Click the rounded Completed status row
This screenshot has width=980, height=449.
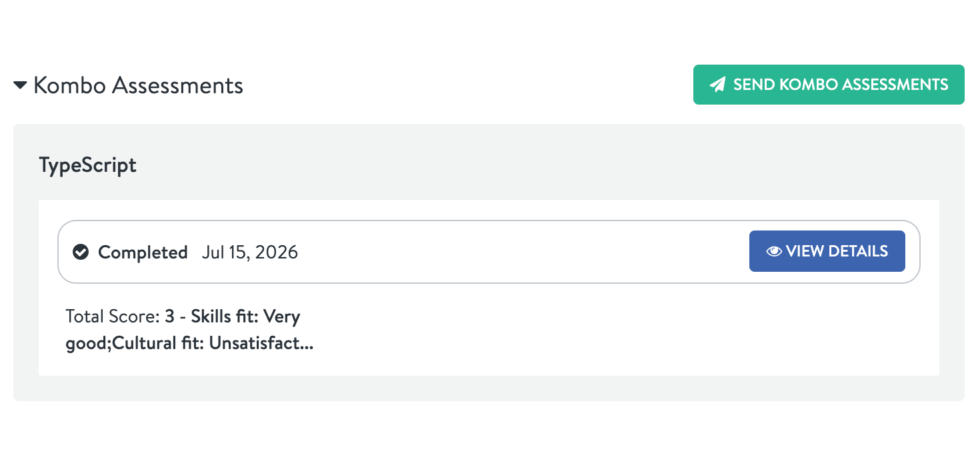(489, 252)
